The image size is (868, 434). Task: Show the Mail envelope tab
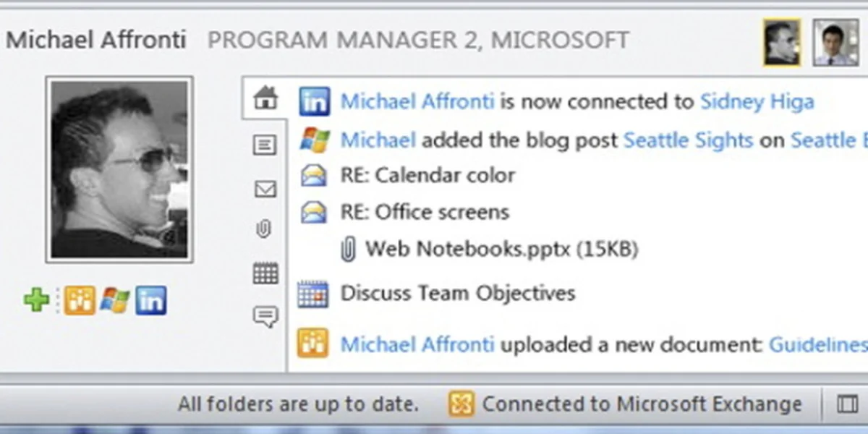pyautogui.click(x=265, y=190)
